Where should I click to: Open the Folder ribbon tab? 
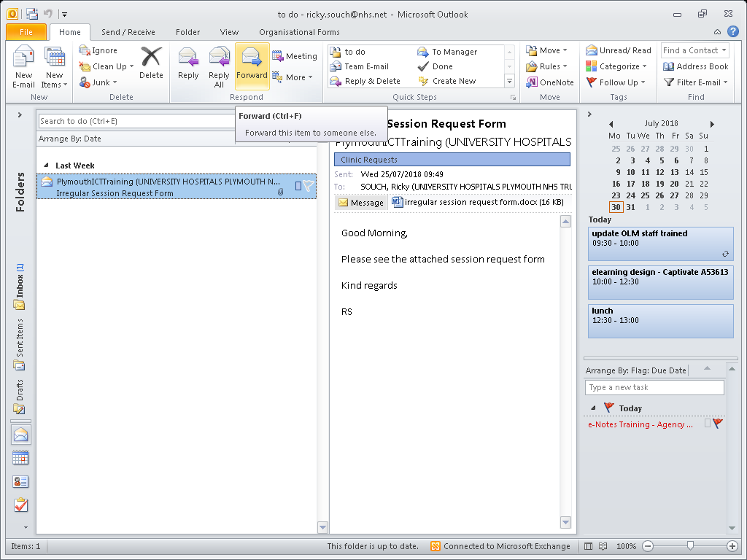[187, 32]
